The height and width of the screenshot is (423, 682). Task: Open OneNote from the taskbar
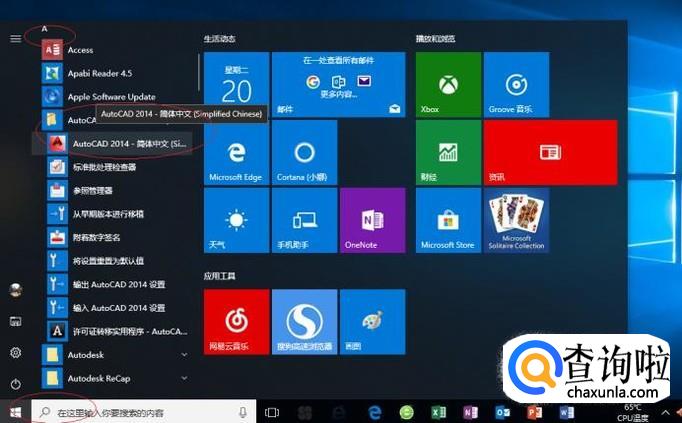[471, 412]
